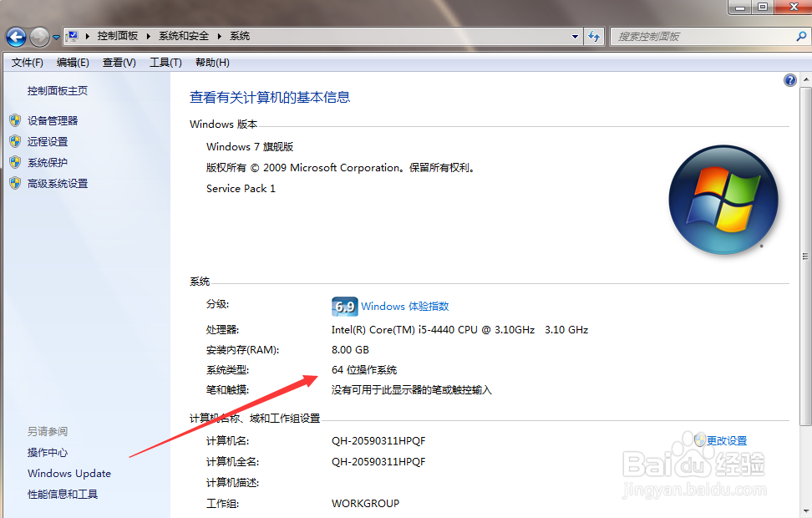The height and width of the screenshot is (518, 812).
Task: Maximize the System window
Action: click(x=762, y=8)
